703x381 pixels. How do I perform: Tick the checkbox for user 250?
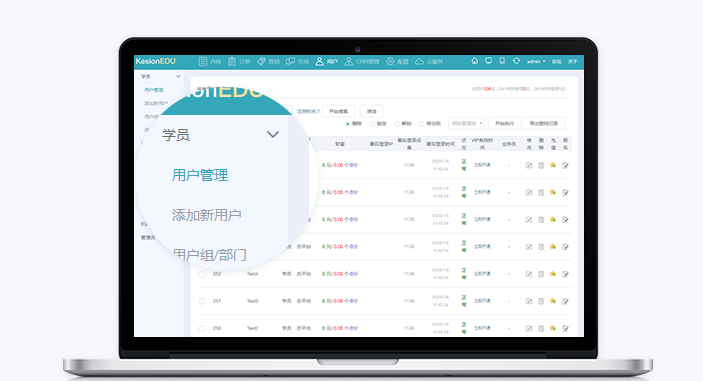pos(202,329)
